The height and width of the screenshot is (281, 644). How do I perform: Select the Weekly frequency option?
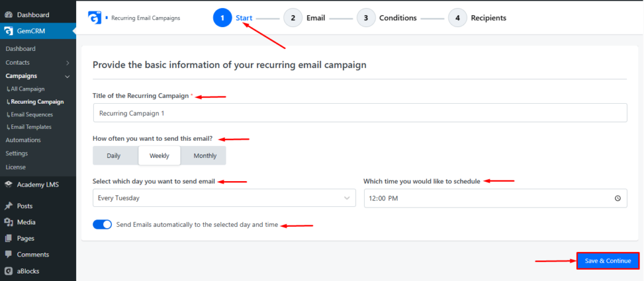click(x=159, y=156)
